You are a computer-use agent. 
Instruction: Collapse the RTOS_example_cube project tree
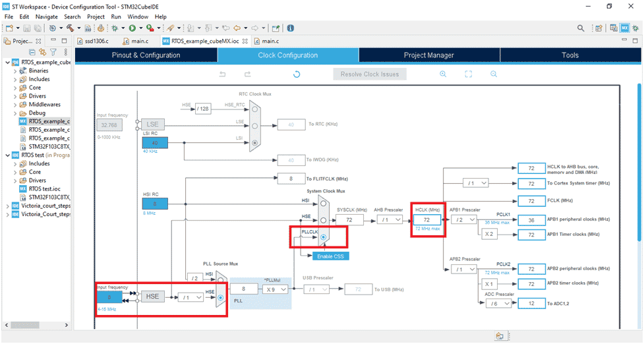coord(8,63)
